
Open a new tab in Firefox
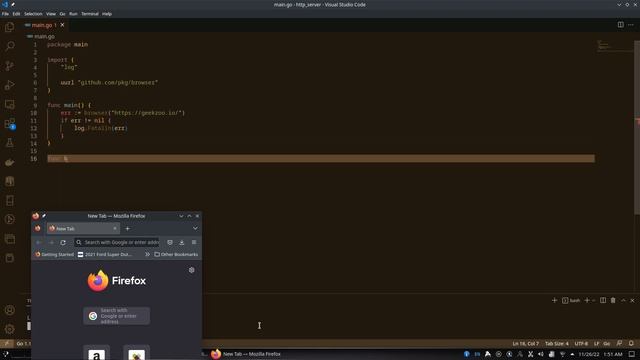127,229
